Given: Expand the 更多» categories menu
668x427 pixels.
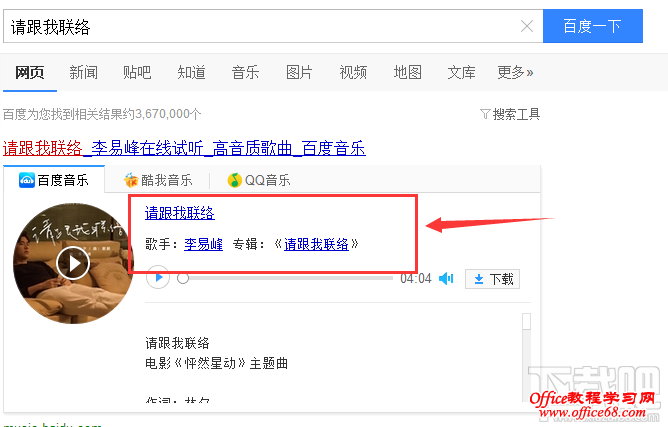Looking at the screenshot, I should [x=515, y=72].
